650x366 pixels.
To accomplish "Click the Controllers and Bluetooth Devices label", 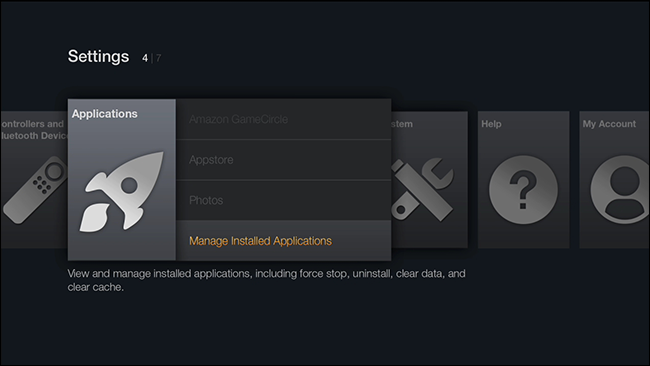I will click(34, 130).
